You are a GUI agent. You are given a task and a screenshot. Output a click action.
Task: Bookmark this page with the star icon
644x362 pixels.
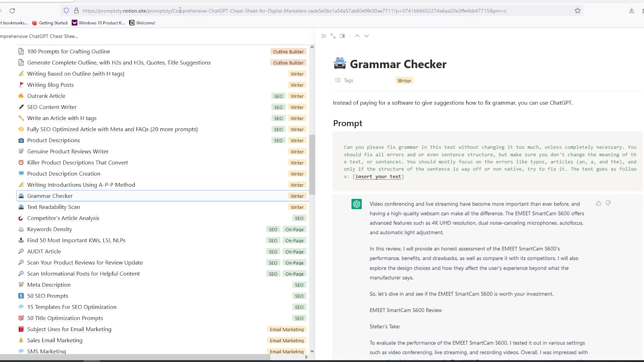(x=578, y=10)
